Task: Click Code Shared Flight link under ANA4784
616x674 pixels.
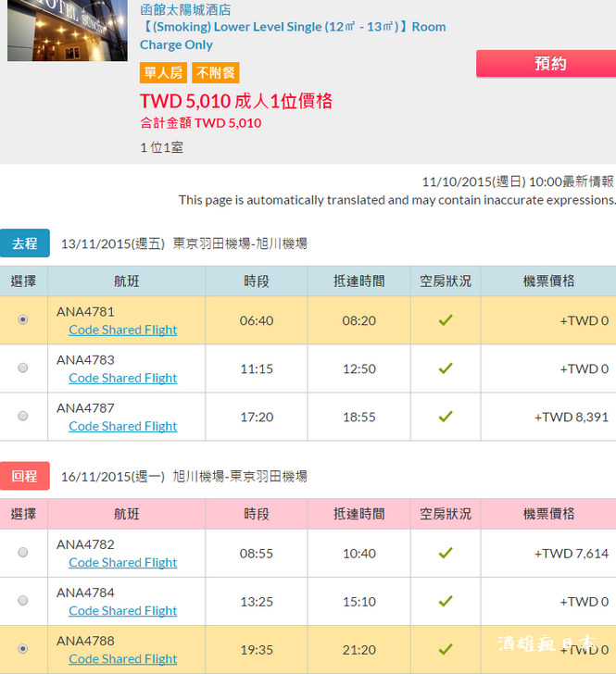Action: click(122, 610)
